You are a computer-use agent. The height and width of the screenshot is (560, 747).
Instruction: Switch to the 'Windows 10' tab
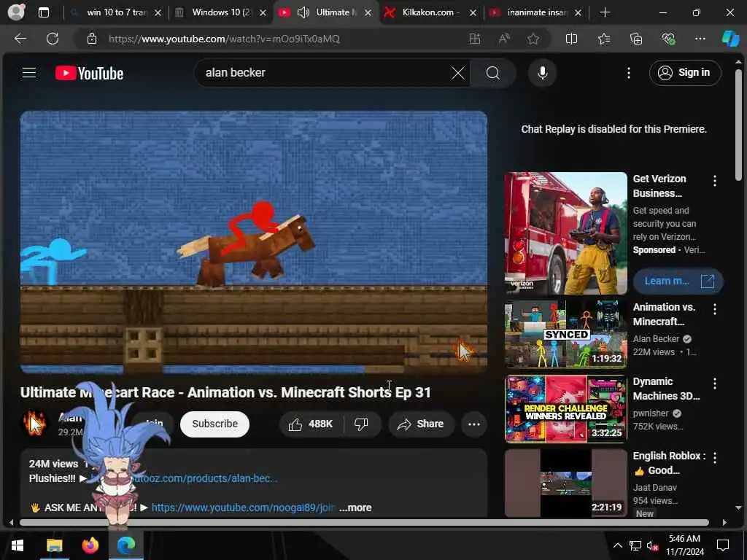click(x=220, y=12)
